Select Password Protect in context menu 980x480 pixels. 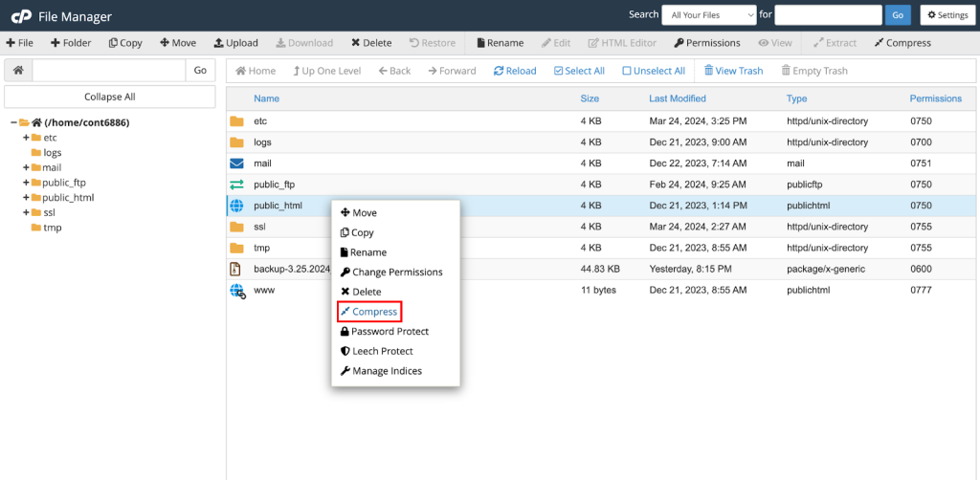coord(384,332)
